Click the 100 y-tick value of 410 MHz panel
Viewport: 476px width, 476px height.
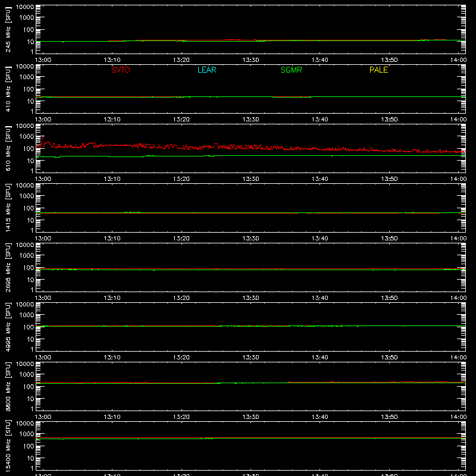pos(29,89)
